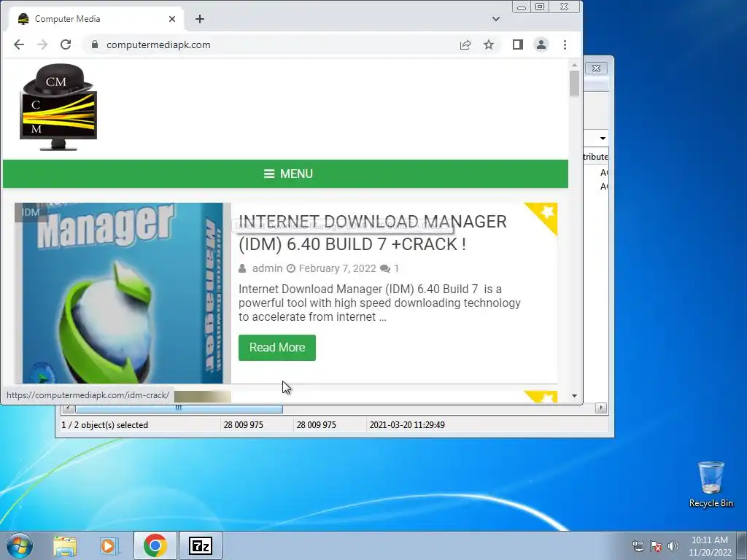View site information lock icon
Image resolution: width=747 pixels, height=560 pixels.
pyautogui.click(x=94, y=44)
